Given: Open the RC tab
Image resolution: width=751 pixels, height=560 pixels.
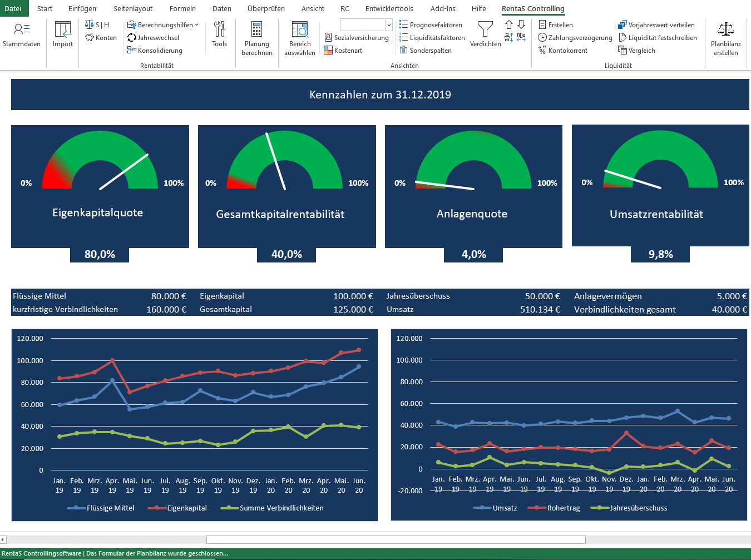Looking at the screenshot, I should [345, 8].
